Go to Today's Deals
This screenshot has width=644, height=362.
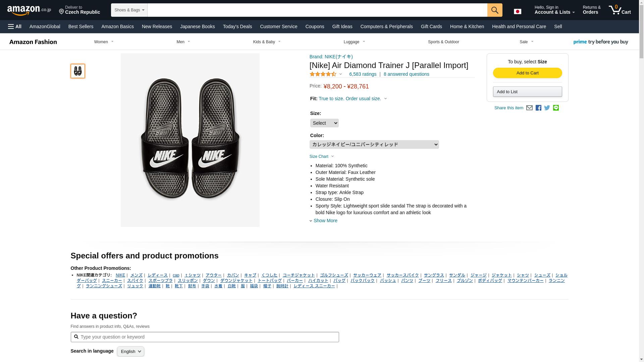pos(237,26)
